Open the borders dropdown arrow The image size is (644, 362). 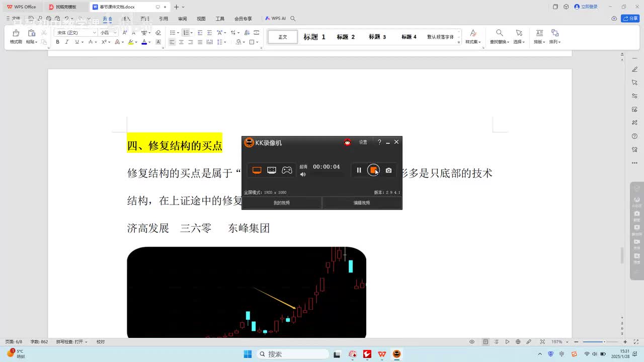pyautogui.click(x=257, y=42)
